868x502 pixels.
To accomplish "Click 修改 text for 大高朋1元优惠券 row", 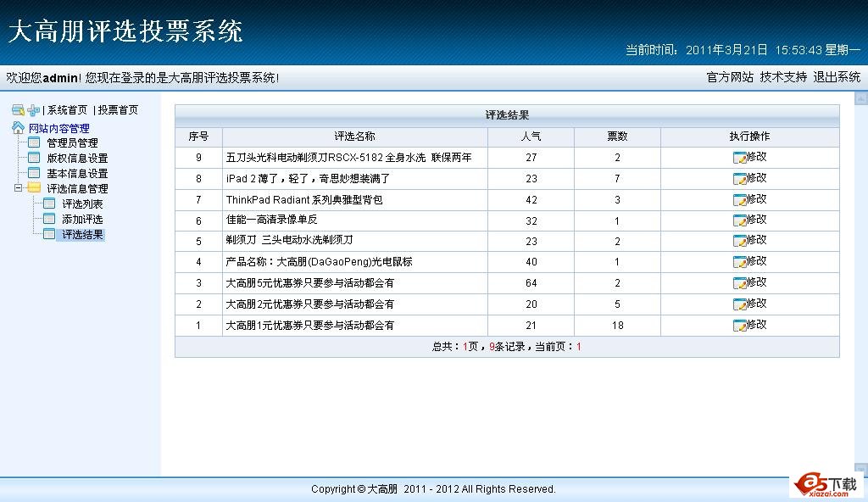I will pos(757,324).
